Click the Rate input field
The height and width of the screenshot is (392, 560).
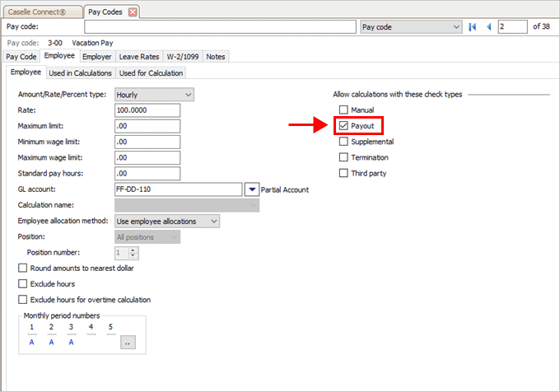[x=147, y=110]
